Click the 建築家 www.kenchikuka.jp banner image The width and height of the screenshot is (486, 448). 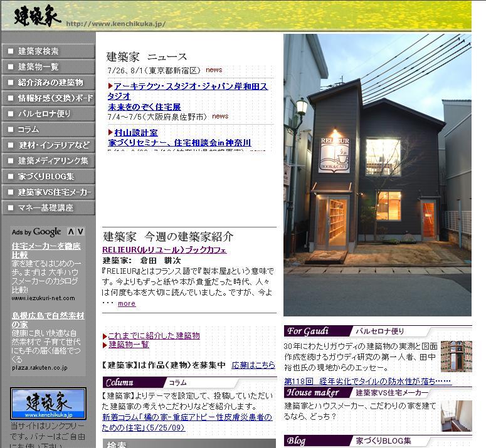pyautogui.click(x=48, y=404)
